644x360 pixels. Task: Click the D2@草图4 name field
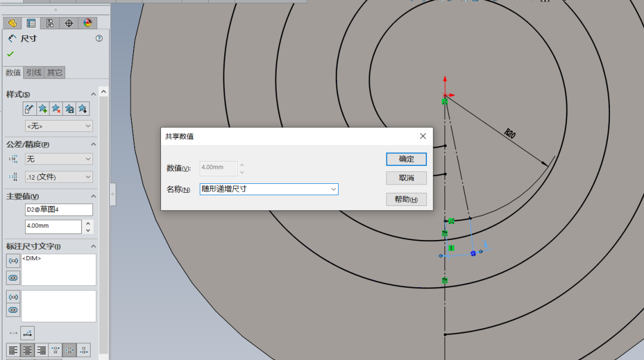[58, 210]
